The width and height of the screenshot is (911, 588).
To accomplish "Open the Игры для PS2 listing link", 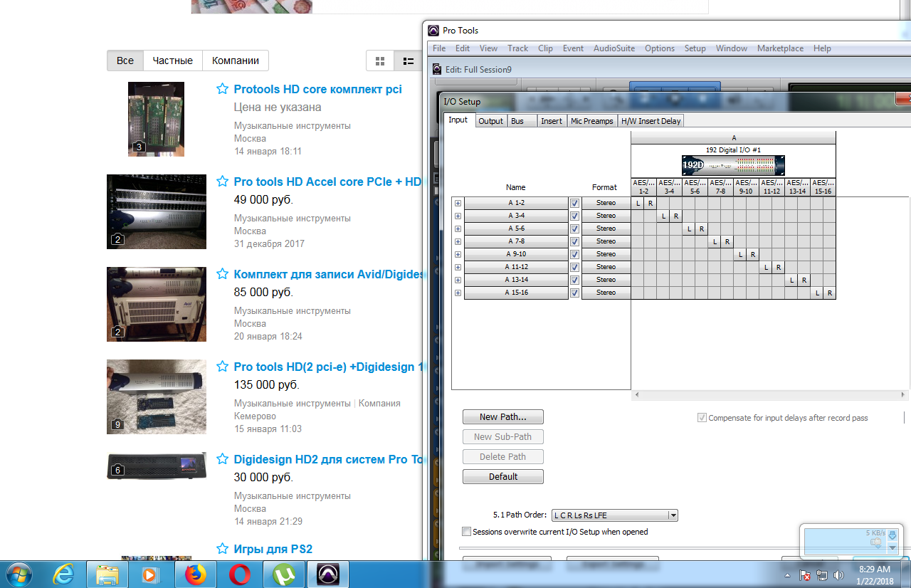I will (x=273, y=549).
